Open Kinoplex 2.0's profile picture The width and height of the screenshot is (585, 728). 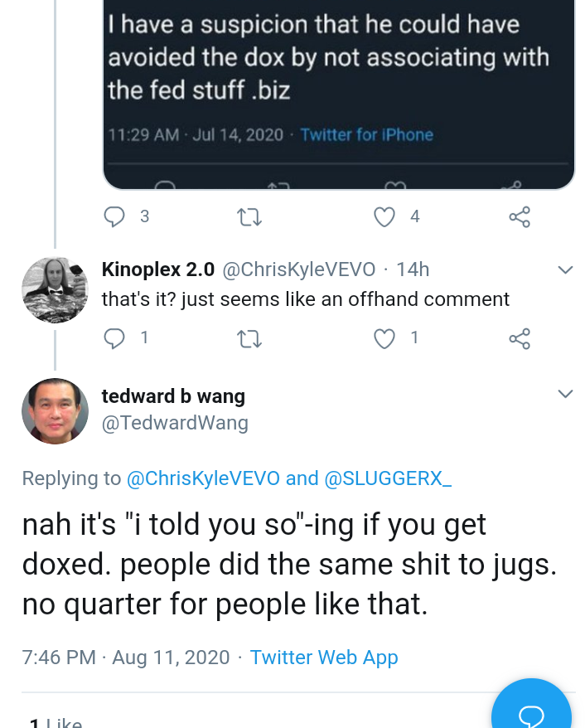[55, 289]
